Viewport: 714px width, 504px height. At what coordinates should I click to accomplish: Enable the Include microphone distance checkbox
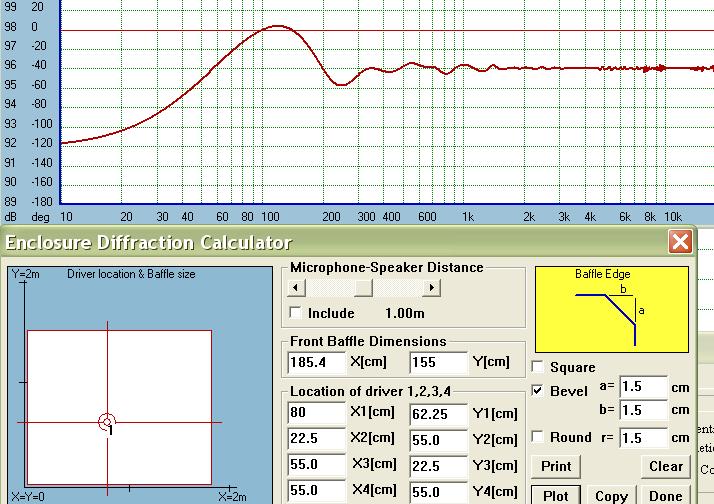[296, 313]
